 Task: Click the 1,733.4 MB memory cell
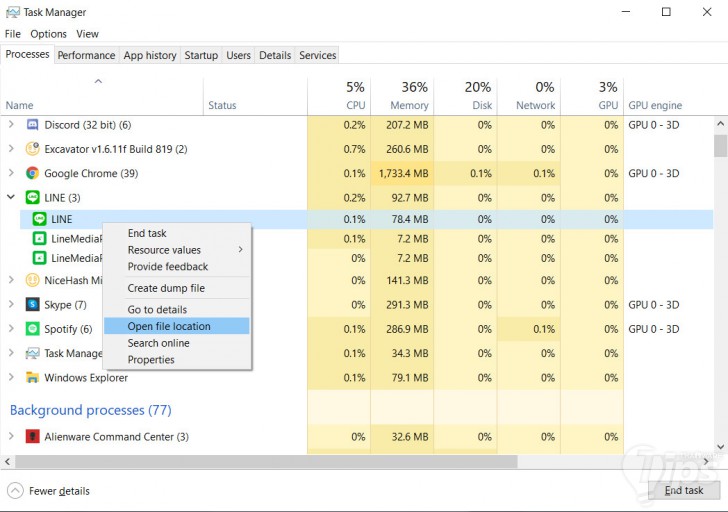point(403,173)
